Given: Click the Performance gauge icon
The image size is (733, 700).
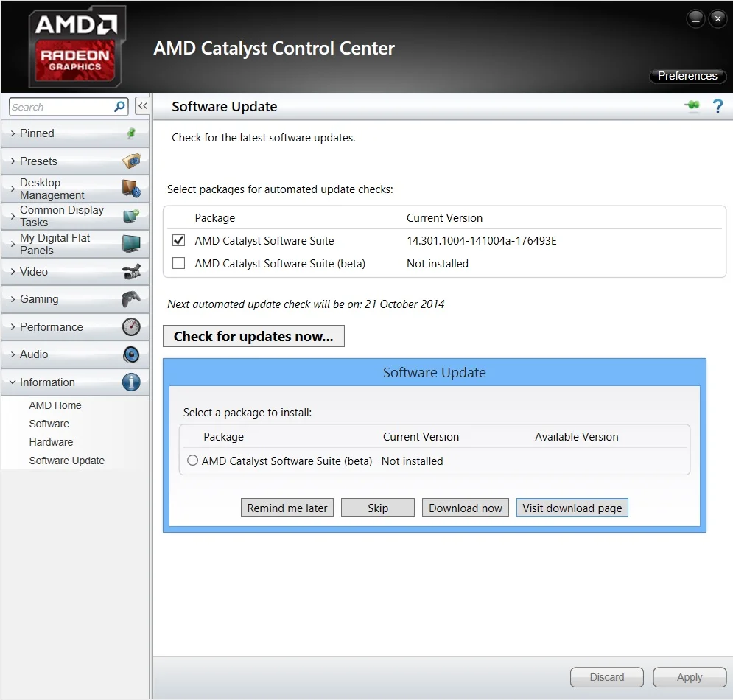Looking at the screenshot, I should pos(131,327).
